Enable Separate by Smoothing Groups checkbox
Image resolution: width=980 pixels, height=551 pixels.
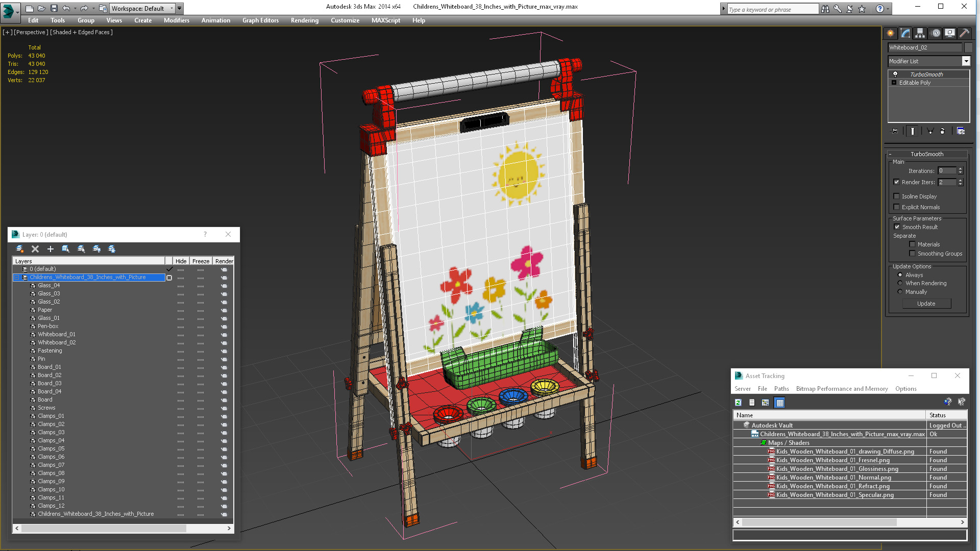[x=912, y=254]
